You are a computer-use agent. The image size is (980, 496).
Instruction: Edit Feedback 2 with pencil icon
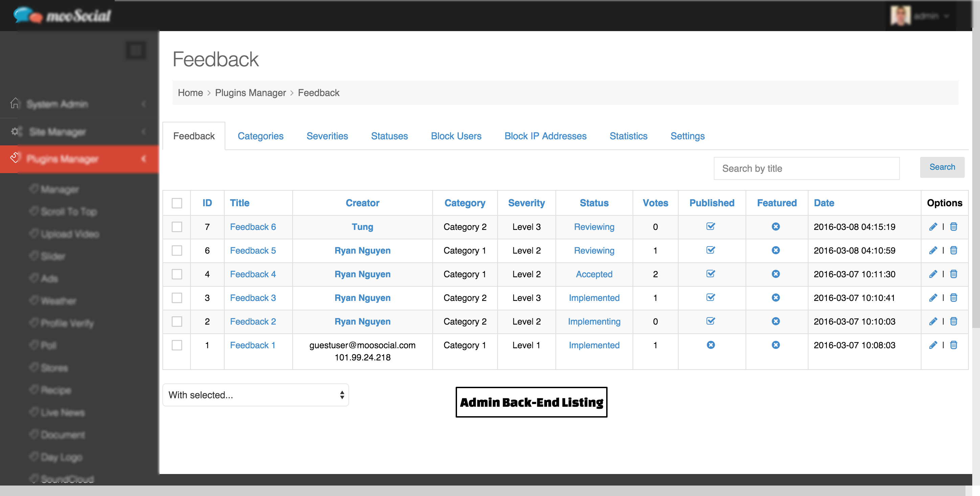(933, 322)
